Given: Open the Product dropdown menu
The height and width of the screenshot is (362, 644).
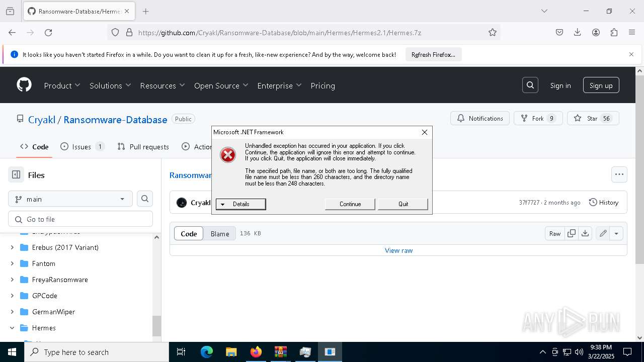Looking at the screenshot, I should pyautogui.click(x=62, y=85).
